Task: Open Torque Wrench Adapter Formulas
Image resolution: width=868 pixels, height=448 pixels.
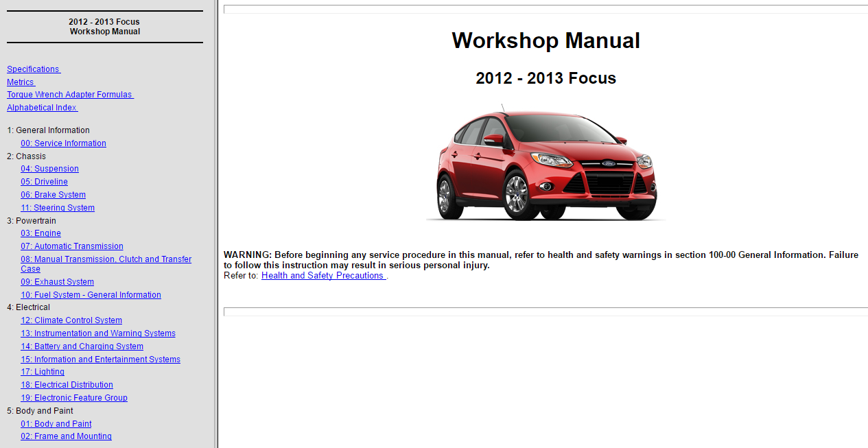Action: [69, 95]
